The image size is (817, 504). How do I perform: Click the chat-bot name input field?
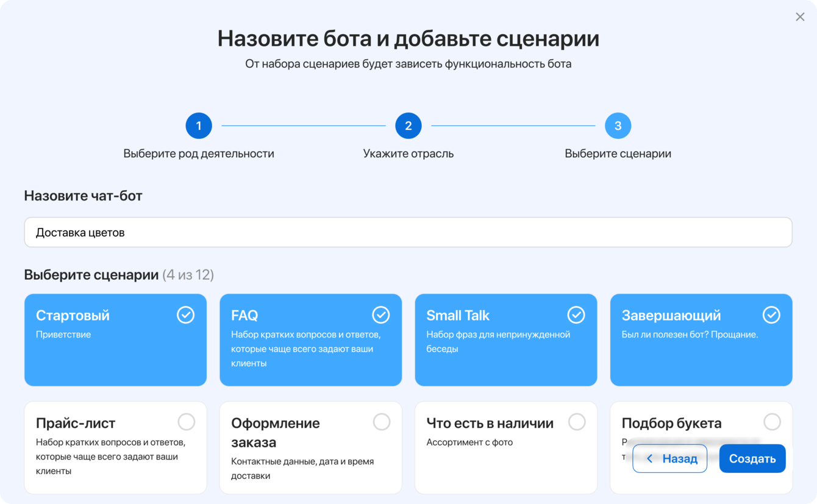(x=408, y=232)
